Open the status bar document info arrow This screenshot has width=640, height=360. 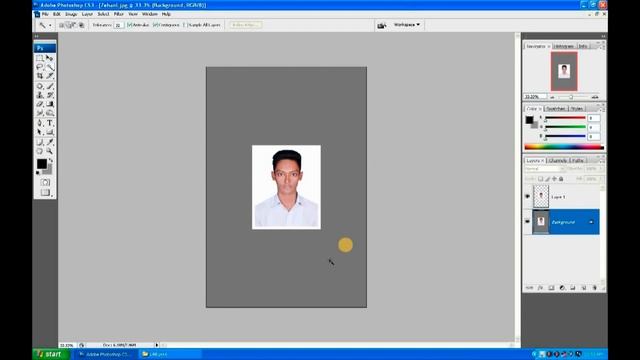(157, 345)
